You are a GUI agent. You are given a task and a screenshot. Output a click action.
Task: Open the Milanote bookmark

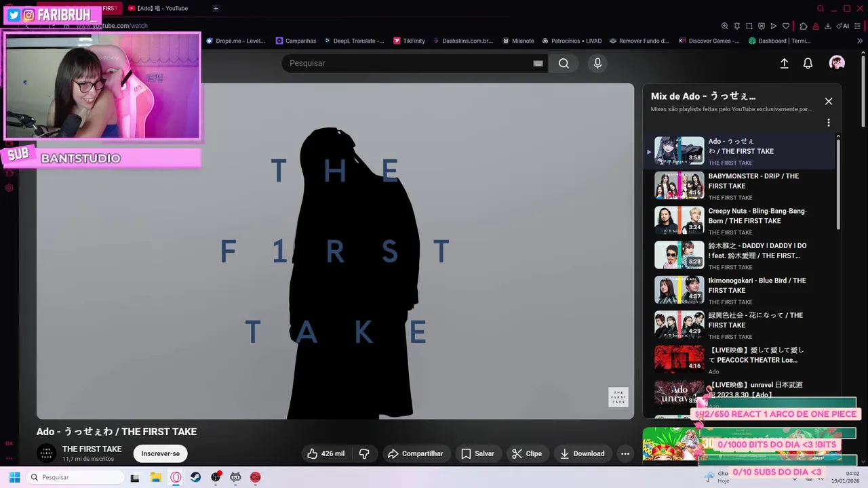tap(518, 41)
